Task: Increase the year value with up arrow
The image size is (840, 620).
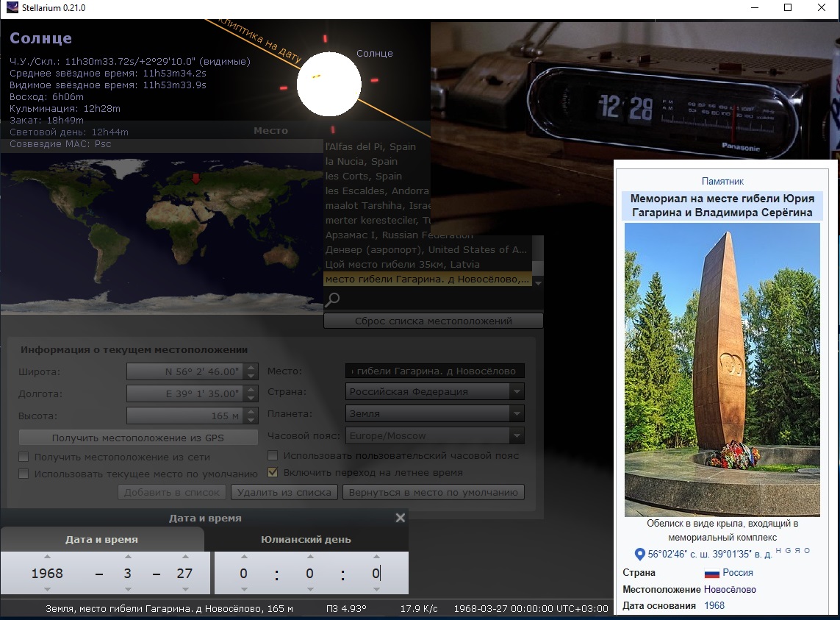Action: point(47,557)
